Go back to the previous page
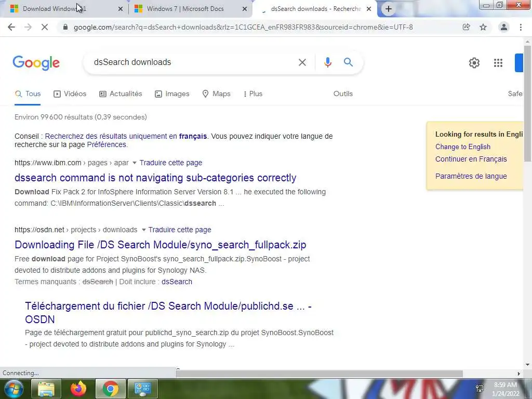The height and width of the screenshot is (399, 532). point(11,27)
